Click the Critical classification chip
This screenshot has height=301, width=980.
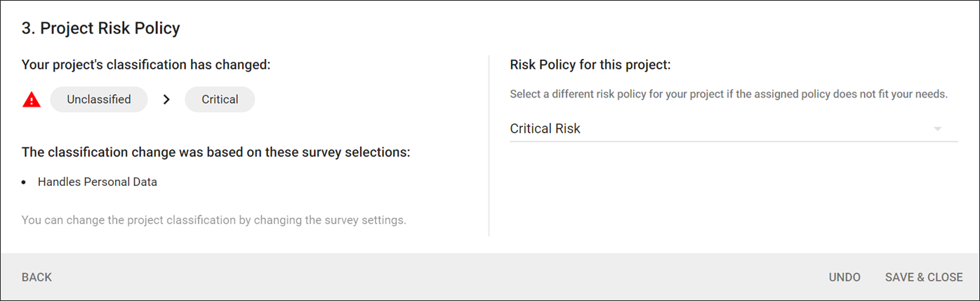220,100
